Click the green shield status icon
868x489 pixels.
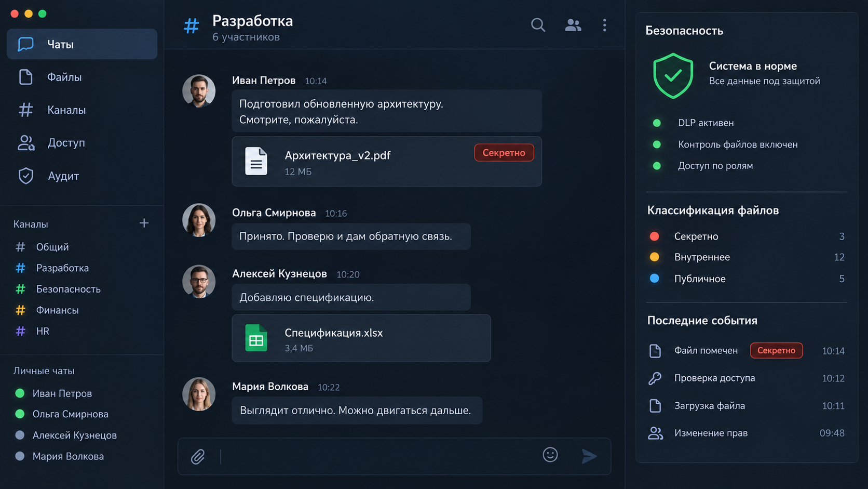673,76
